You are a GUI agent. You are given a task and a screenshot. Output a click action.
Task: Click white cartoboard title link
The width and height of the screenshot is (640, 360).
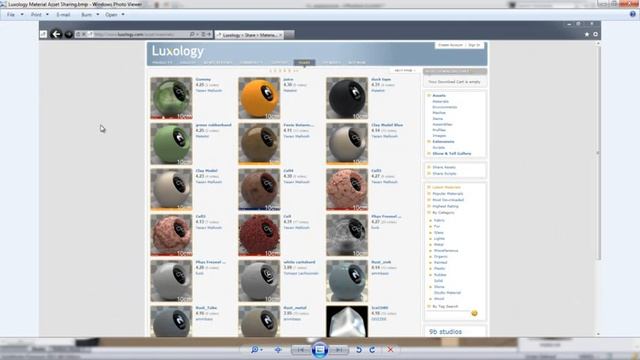pyautogui.click(x=299, y=262)
